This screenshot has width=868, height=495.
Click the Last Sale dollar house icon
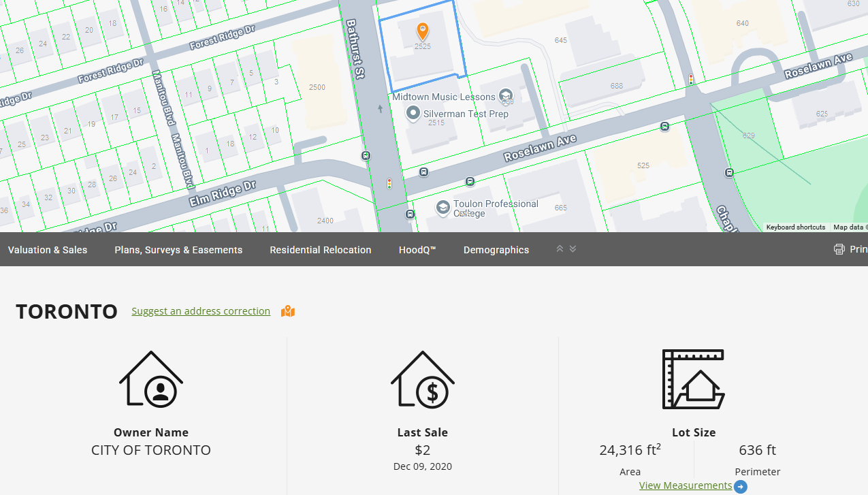pos(423,379)
